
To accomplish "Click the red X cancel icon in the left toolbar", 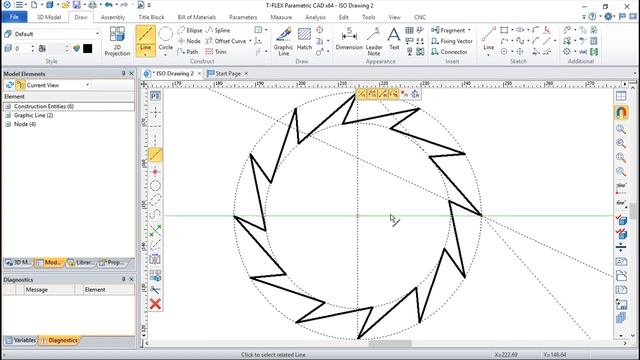I will tap(155, 304).
